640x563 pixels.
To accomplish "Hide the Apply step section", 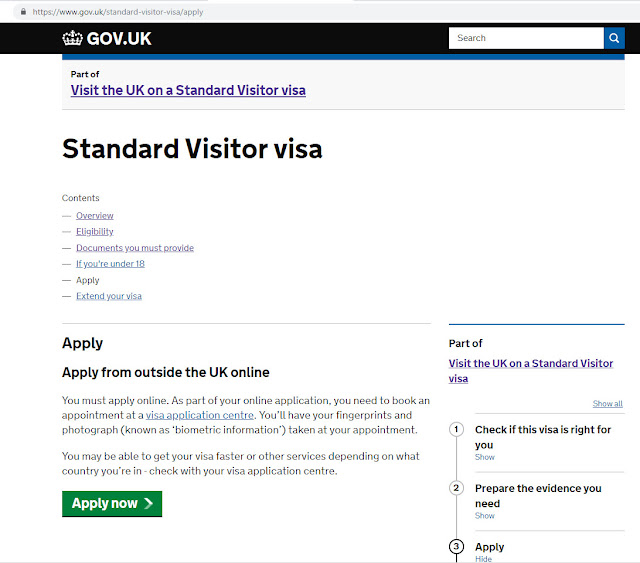I will coord(483,559).
